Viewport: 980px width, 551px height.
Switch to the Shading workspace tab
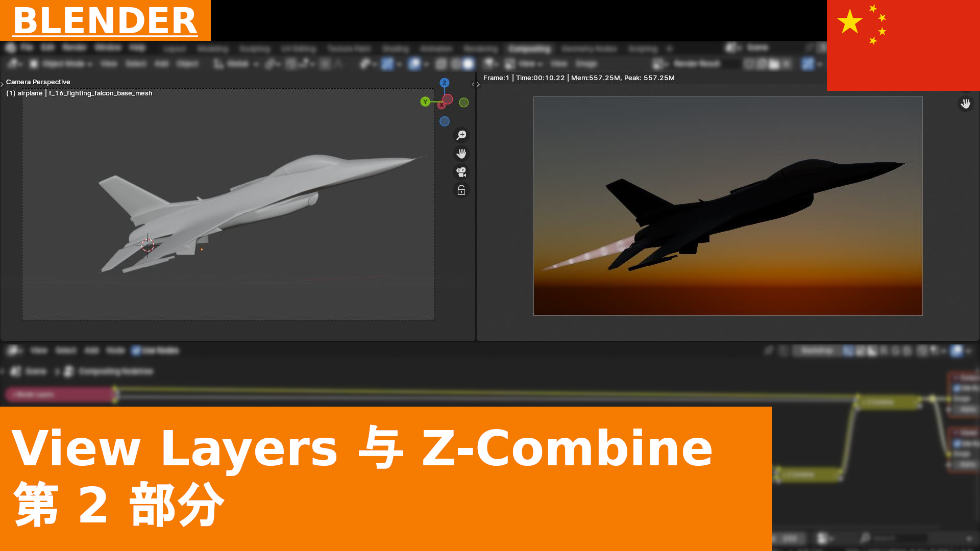coord(396,49)
